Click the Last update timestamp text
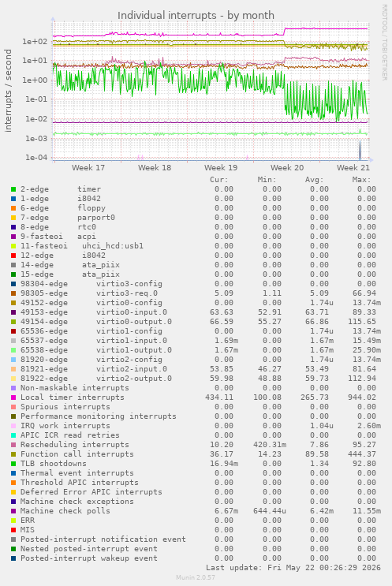The image size is (392, 586). 293,568
